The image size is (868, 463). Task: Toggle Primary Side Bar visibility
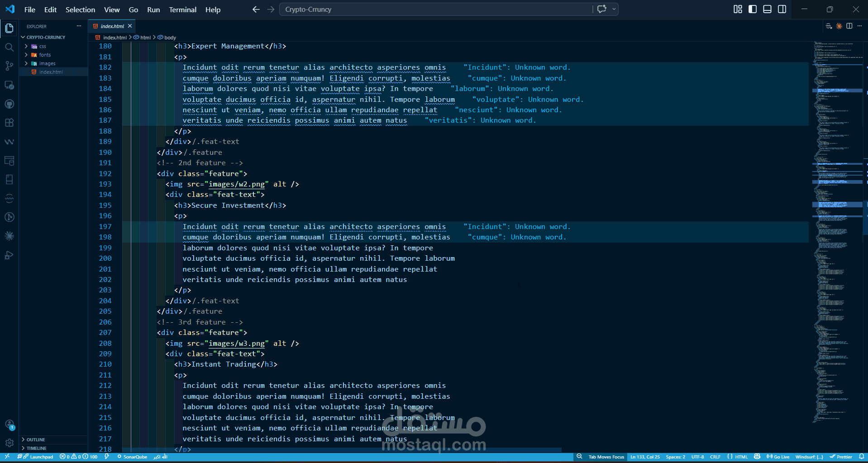pos(753,9)
